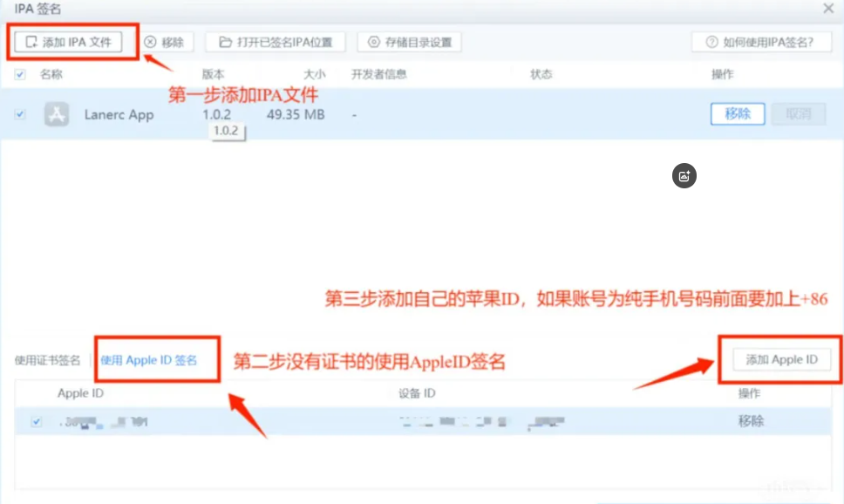
Task: Open the 'How to use IPA signing' help
Action: click(x=759, y=42)
